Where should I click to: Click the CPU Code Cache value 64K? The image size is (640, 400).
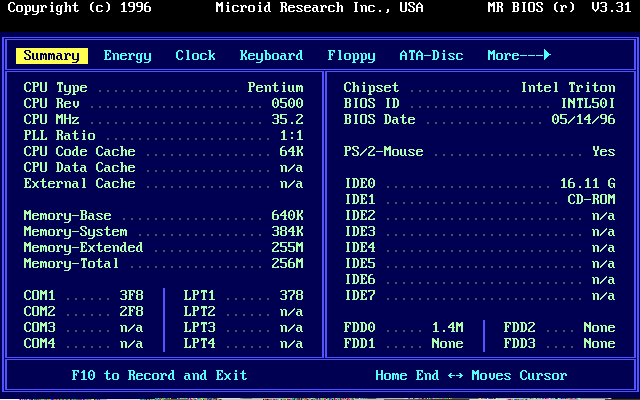click(x=291, y=151)
